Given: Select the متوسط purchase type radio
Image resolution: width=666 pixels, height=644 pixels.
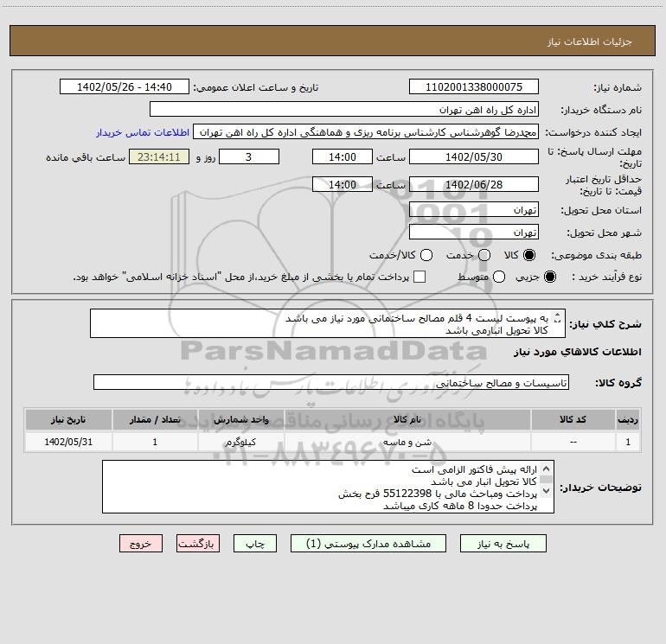Looking at the screenshot, I should click(499, 277).
